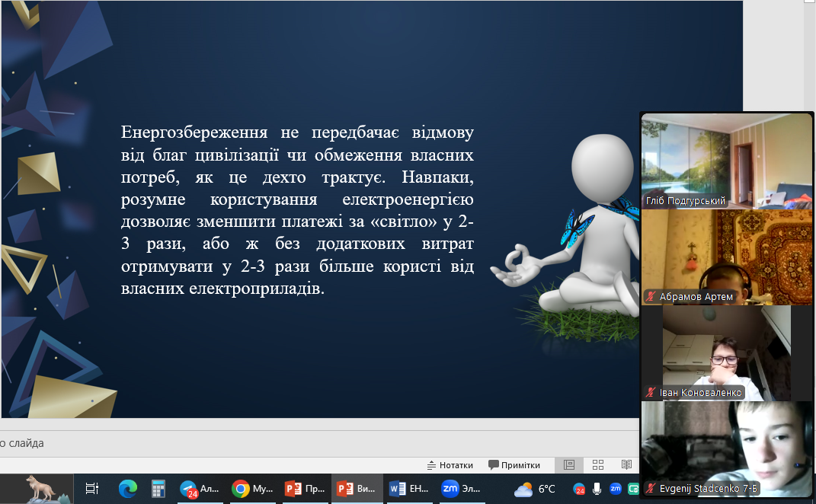Click muted mic icon beside Абрамов Артем
Viewport: 816px width, 504px height.
coord(651,296)
